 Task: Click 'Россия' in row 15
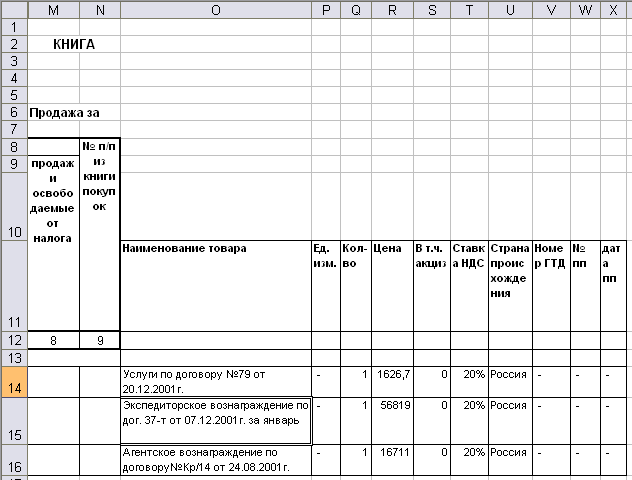[510, 421]
